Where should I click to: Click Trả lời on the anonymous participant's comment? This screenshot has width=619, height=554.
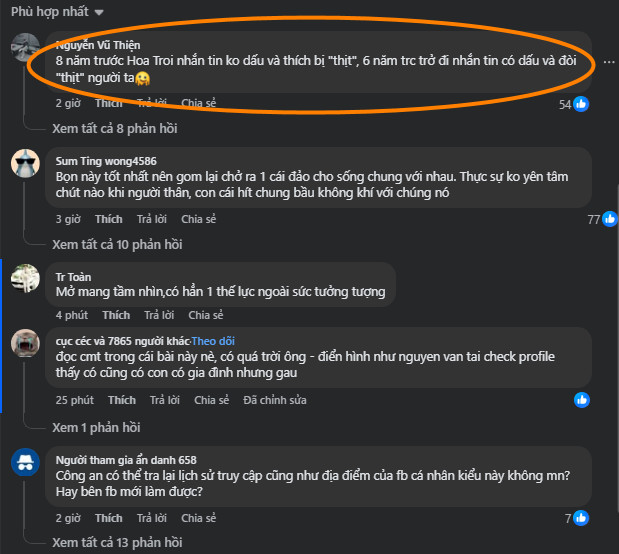[150, 518]
